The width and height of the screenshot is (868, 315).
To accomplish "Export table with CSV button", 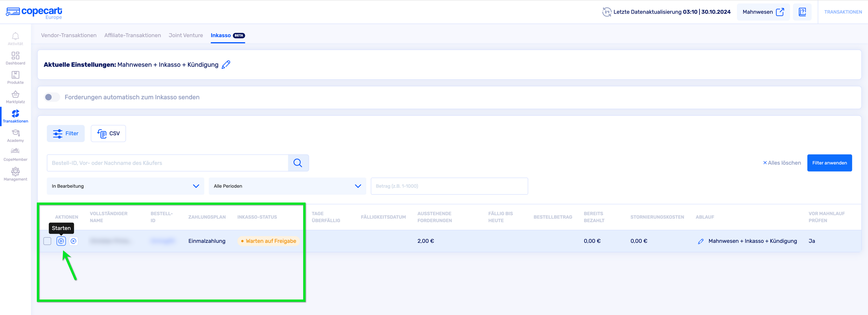I will tap(108, 133).
